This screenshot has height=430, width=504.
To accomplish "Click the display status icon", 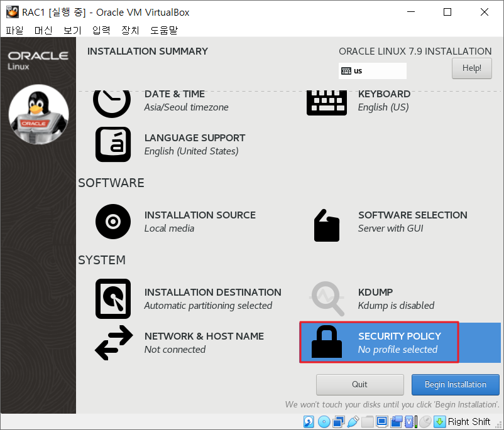I will coord(382,422).
